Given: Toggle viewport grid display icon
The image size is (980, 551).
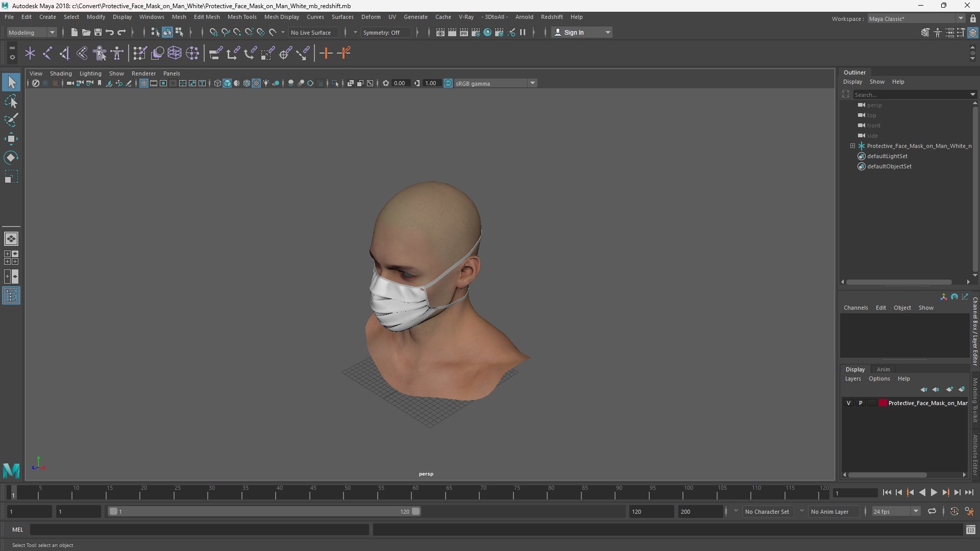Looking at the screenshot, I should click(x=144, y=83).
